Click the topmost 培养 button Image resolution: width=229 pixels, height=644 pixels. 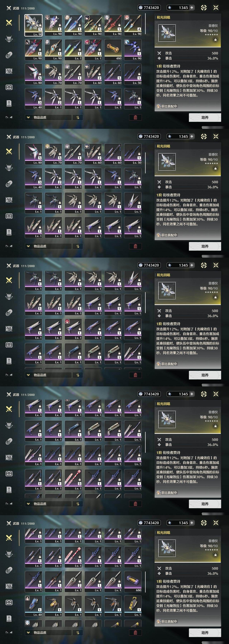(x=205, y=117)
